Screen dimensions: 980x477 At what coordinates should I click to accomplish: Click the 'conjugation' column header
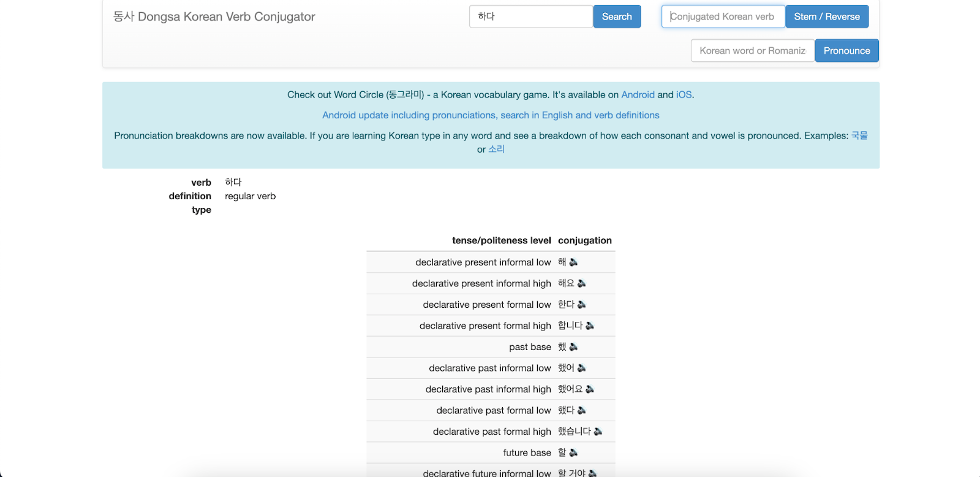point(585,240)
